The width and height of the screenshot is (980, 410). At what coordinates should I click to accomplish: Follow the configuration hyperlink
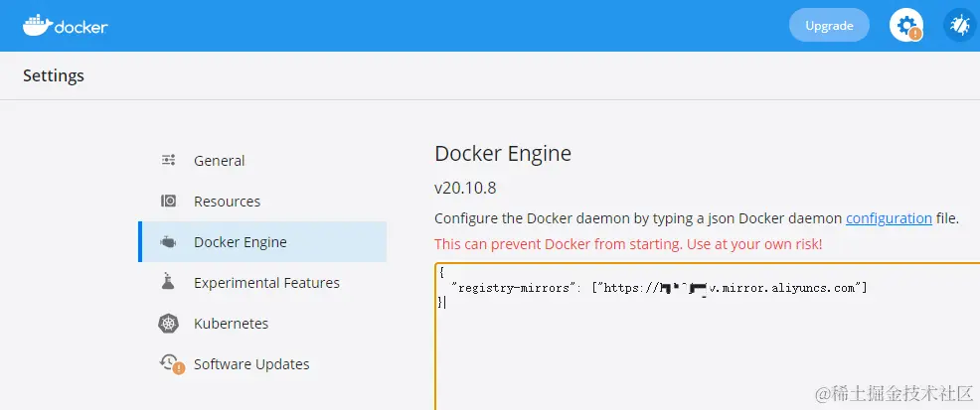(889, 218)
